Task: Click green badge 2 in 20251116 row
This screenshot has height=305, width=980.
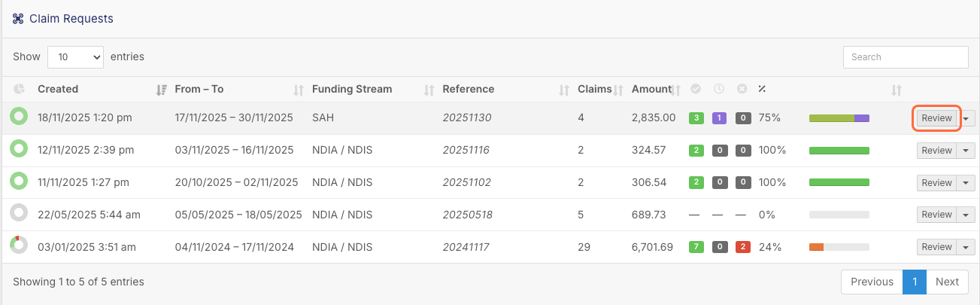Action: coord(696,151)
